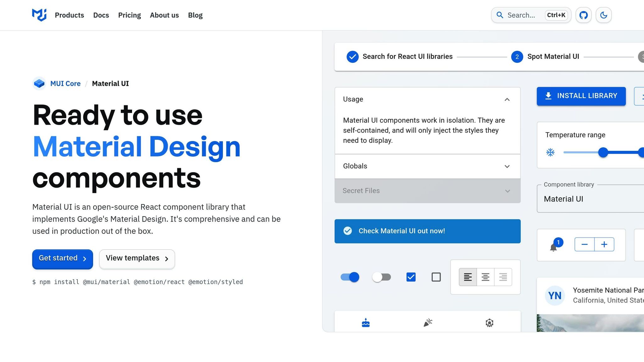Click the notification bell icon

pos(553,248)
